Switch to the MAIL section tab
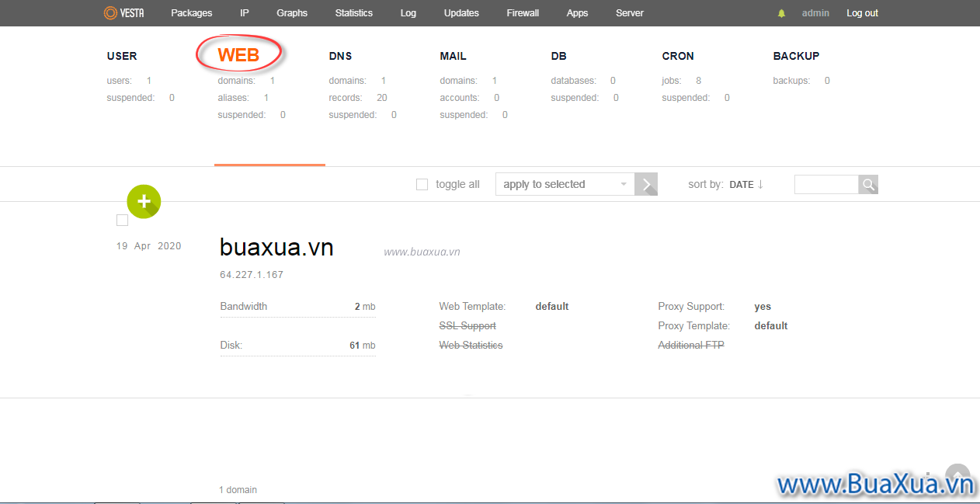980x504 pixels. [453, 56]
